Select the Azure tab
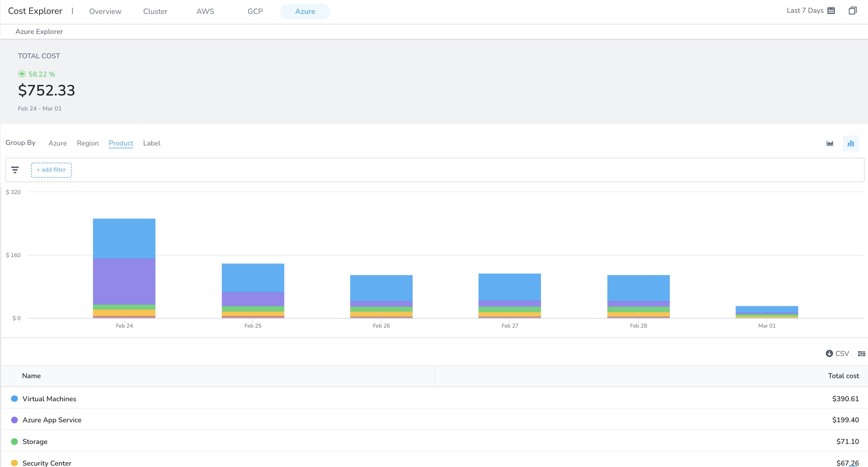Viewport: 868px width, 467px height. coord(305,11)
